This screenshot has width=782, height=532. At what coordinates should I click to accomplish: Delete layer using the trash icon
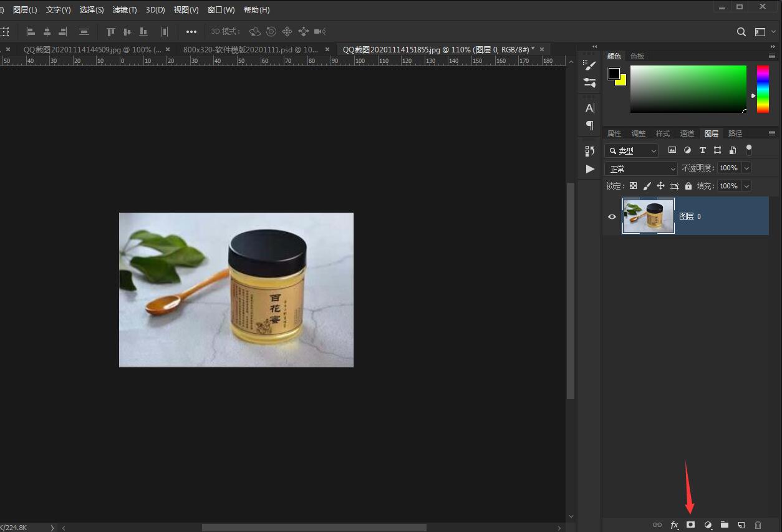(758, 525)
